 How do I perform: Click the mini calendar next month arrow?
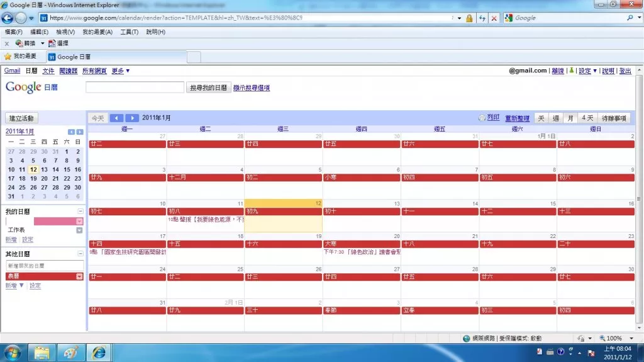[80, 132]
